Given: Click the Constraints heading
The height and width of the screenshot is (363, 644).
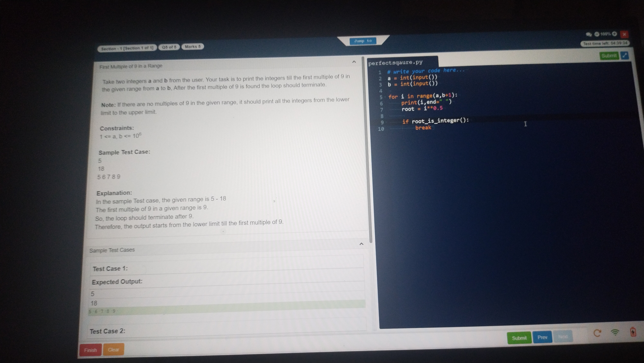Looking at the screenshot, I should [x=117, y=128].
